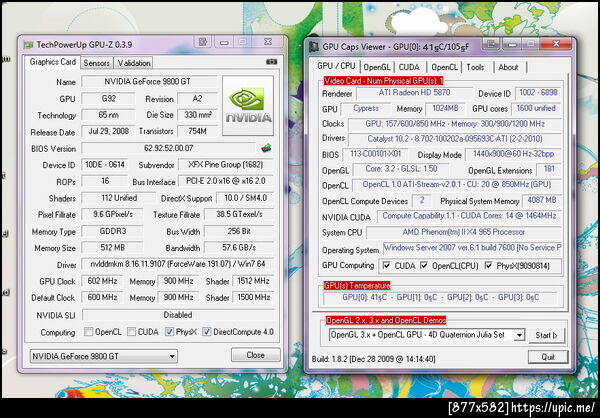Select the GPU / CPU tab
Viewport: 600px width, 418px height.
(x=336, y=66)
